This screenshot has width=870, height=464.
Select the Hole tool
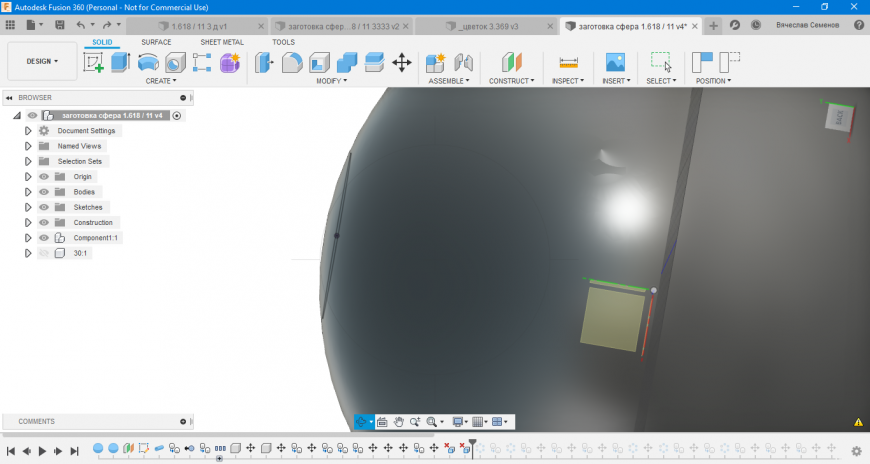click(175, 62)
